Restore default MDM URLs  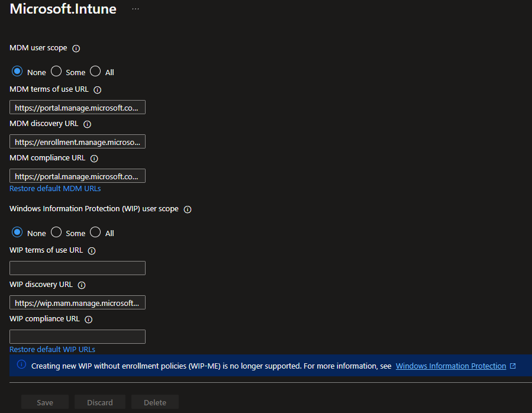[55, 188]
